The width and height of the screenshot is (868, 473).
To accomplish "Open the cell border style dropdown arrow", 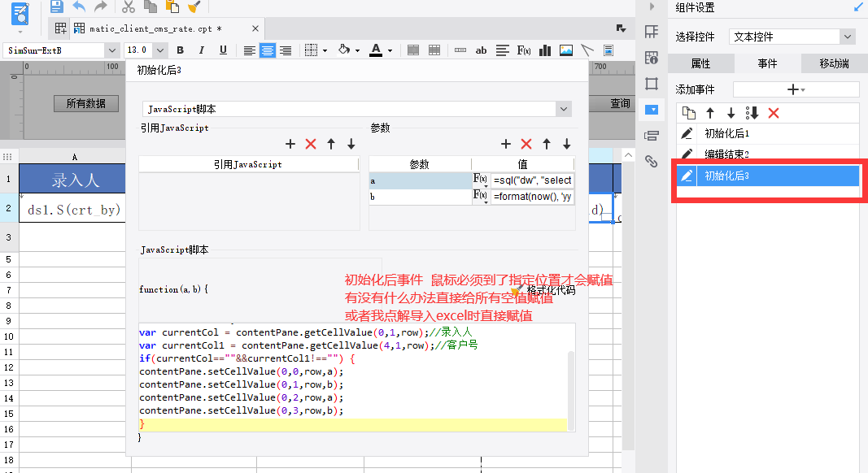I will click(x=325, y=51).
